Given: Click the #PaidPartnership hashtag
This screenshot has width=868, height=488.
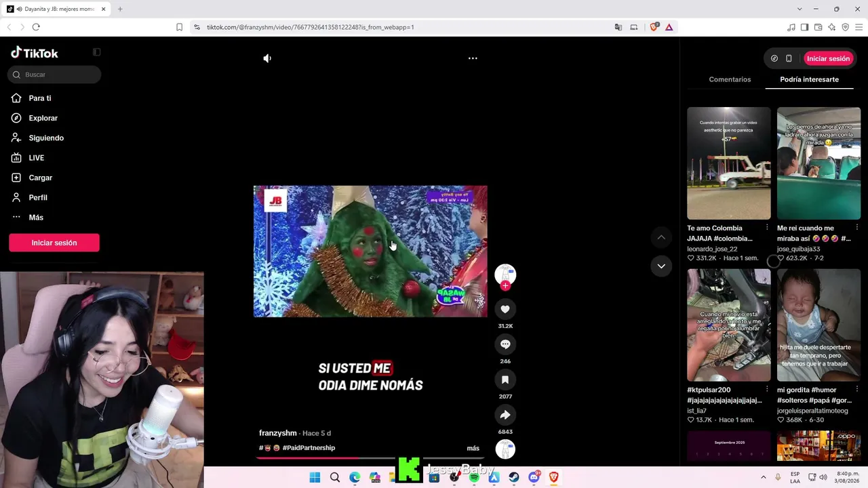Looking at the screenshot, I should tap(309, 448).
